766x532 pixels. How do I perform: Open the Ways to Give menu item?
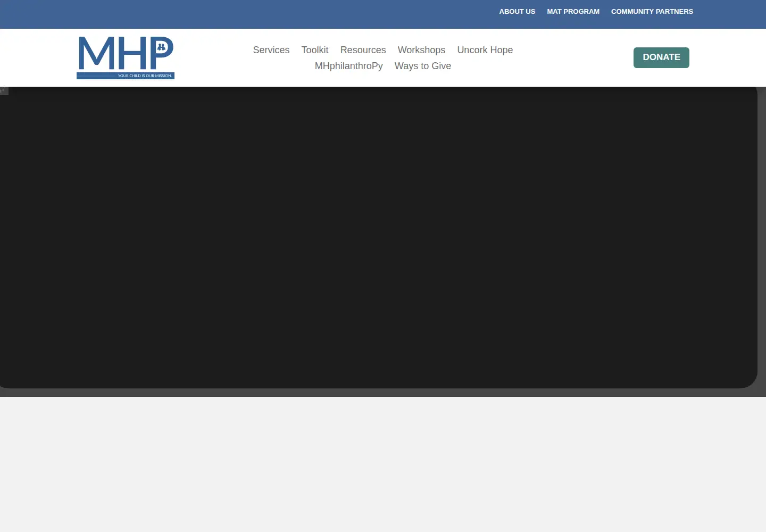(423, 66)
